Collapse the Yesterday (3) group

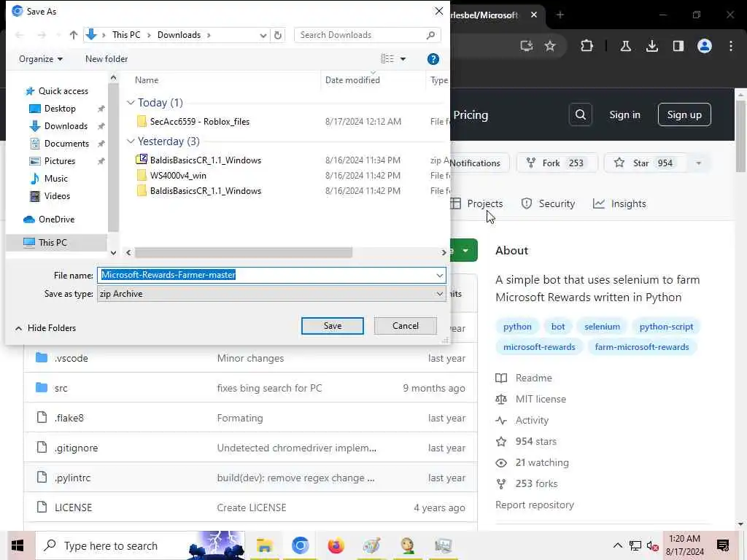(131, 141)
